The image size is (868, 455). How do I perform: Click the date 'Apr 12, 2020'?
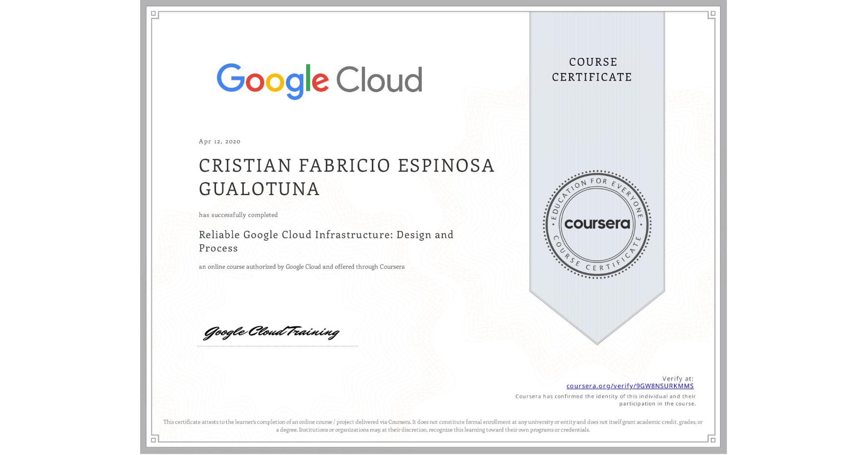(x=219, y=141)
